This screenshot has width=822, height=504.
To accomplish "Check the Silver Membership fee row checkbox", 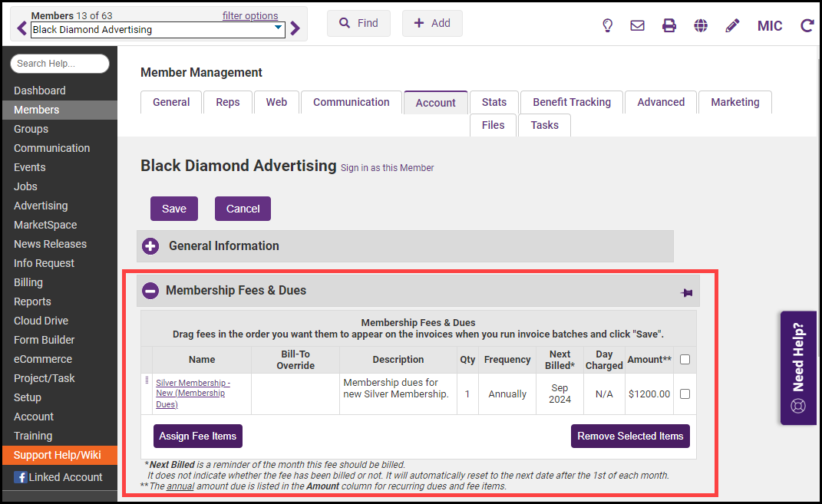I will tap(685, 394).
